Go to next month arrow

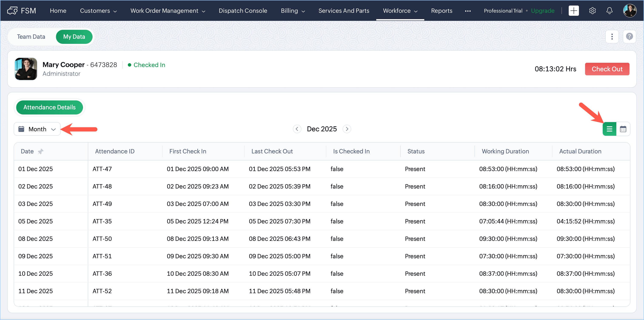(347, 129)
